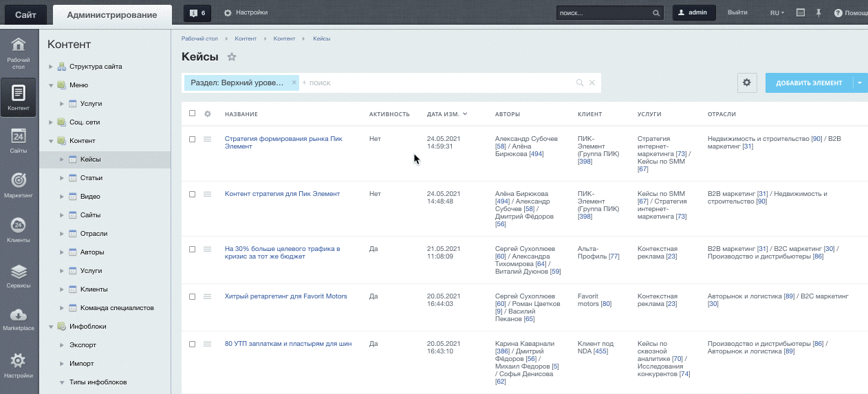
Task: Expand the Статьи tree node
Action: [x=62, y=178]
